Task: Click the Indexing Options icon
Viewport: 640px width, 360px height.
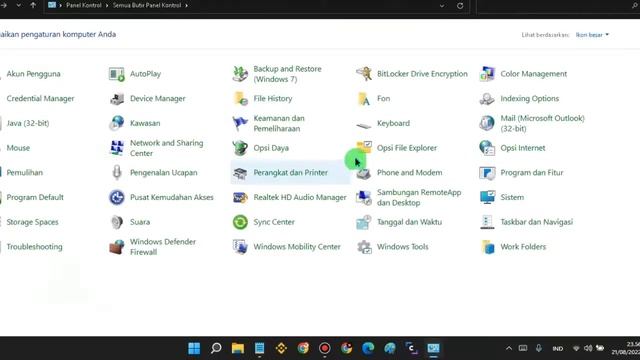Action: click(487, 99)
